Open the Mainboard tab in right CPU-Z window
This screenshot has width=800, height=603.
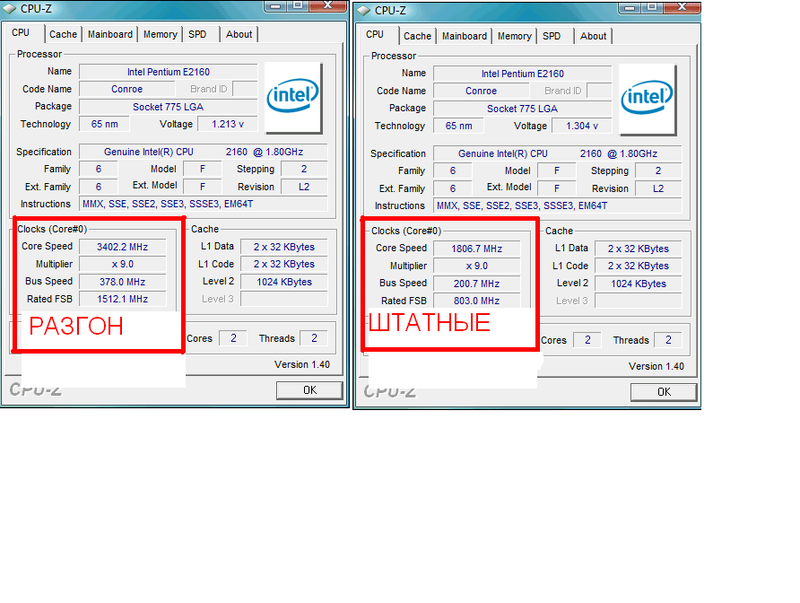pyautogui.click(x=464, y=36)
